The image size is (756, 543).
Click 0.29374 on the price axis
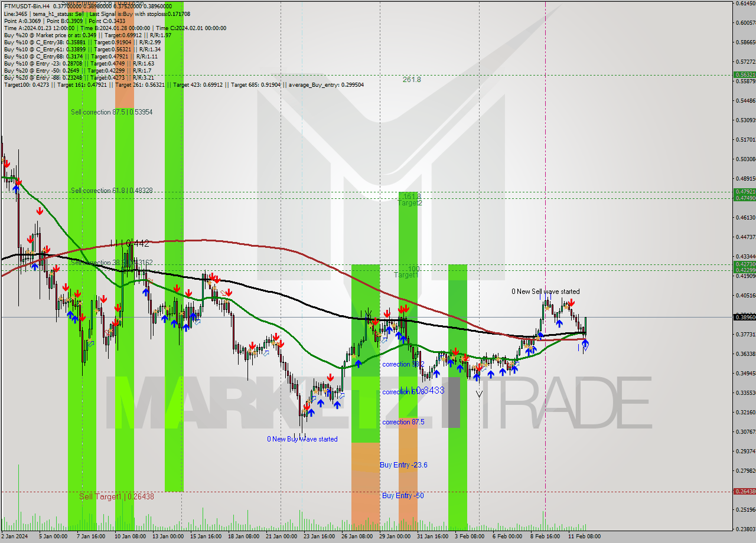[745, 451]
